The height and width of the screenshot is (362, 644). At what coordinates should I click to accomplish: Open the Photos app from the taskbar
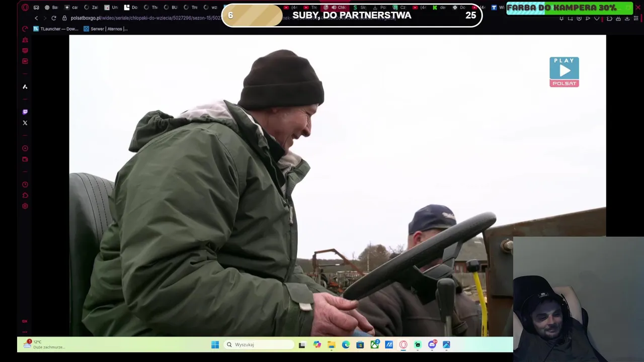click(446, 344)
